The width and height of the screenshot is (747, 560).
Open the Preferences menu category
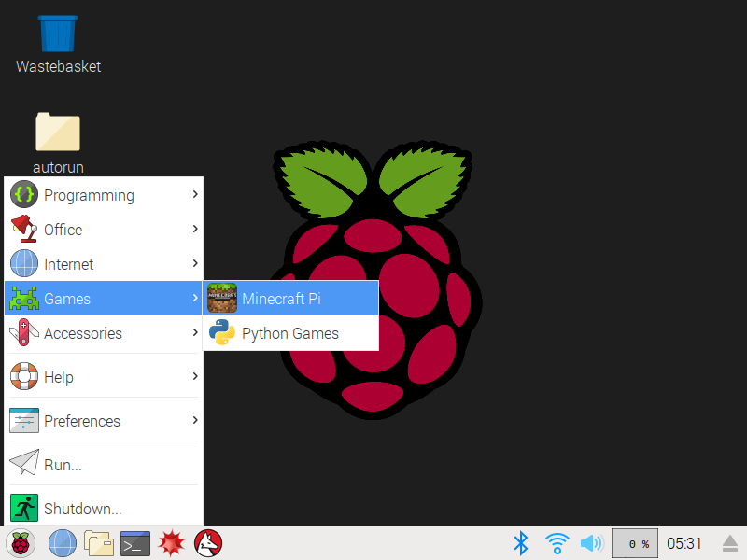point(104,421)
